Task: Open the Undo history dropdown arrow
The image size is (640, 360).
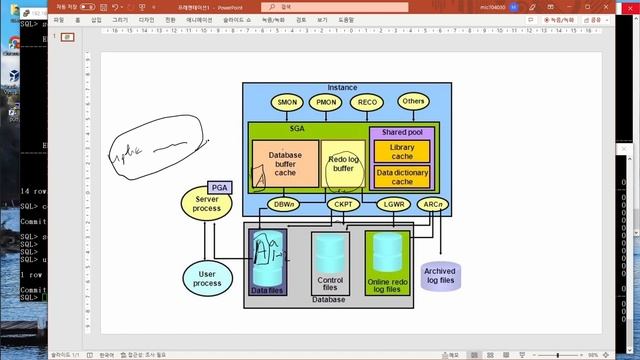Action: pos(122,7)
